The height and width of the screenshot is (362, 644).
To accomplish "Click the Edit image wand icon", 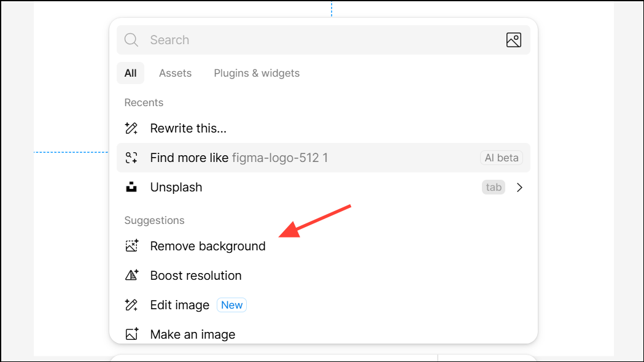I will (x=131, y=305).
